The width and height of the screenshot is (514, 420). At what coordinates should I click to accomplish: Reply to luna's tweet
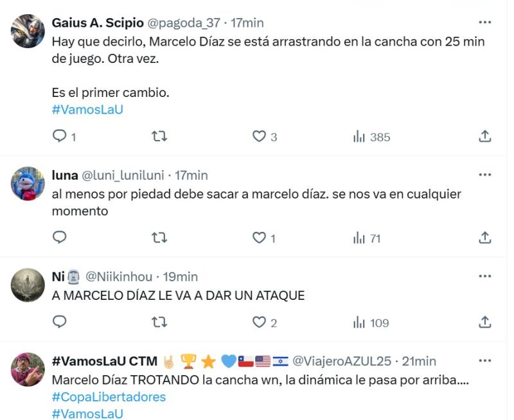[x=60, y=236]
